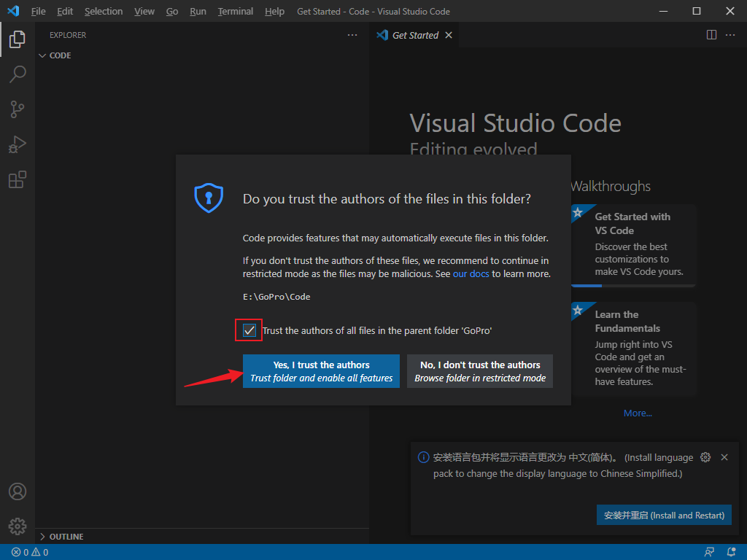Click Yes, I trust the authors
Image resolution: width=747 pixels, height=560 pixels.
321,371
